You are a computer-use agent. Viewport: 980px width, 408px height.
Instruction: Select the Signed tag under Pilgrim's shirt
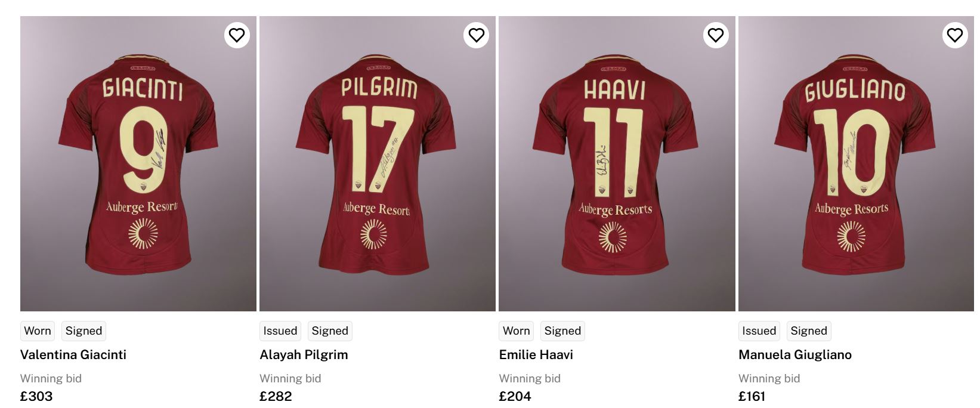click(330, 331)
